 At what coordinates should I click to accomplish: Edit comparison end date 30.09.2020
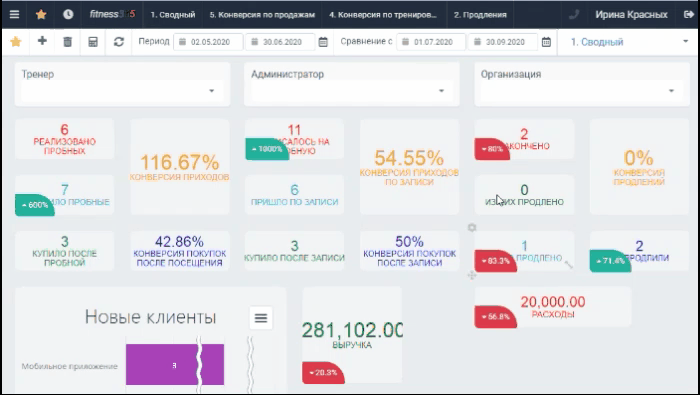(x=503, y=42)
